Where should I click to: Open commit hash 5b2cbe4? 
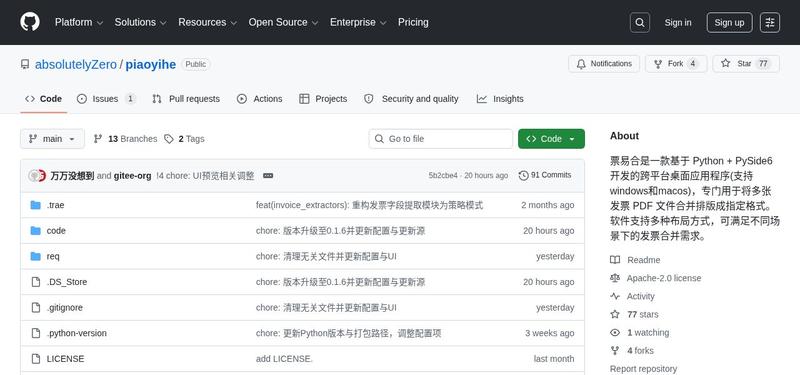pos(443,176)
